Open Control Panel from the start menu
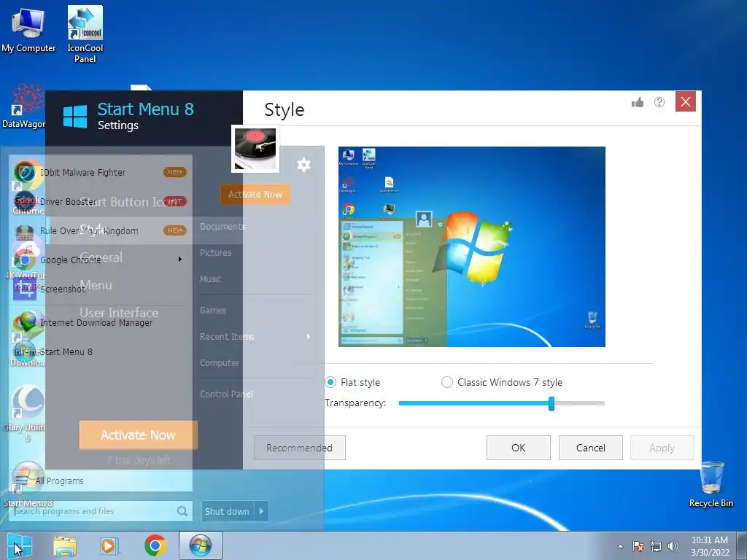Viewport: 747px width, 560px height. [x=226, y=394]
